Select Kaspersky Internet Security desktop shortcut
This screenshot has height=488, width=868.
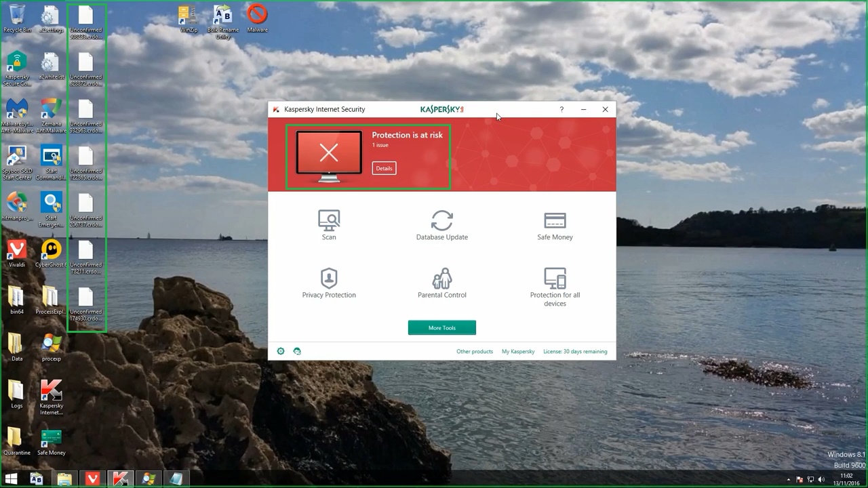51,397
